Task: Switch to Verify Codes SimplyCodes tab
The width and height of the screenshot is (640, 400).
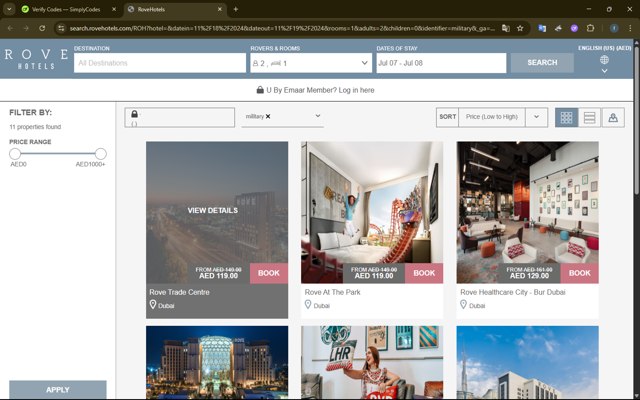Action: pos(65,9)
